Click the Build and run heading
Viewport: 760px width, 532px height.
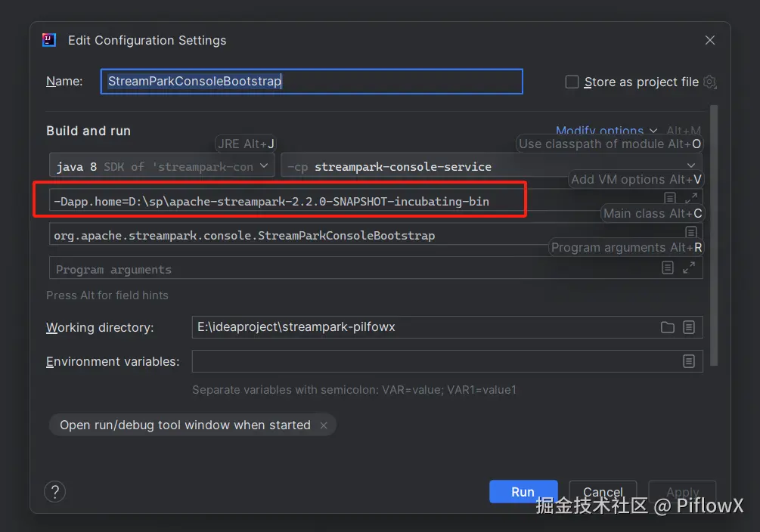coord(88,131)
